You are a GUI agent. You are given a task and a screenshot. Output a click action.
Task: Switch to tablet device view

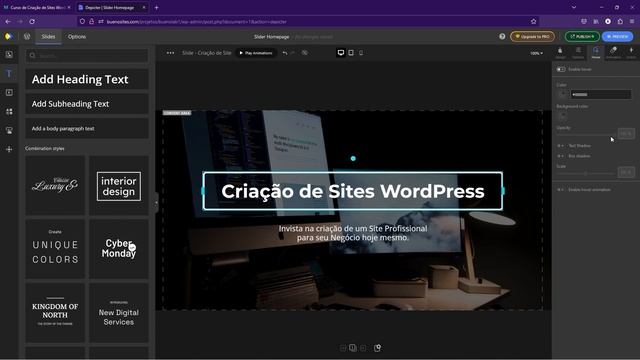pyautogui.click(x=351, y=53)
